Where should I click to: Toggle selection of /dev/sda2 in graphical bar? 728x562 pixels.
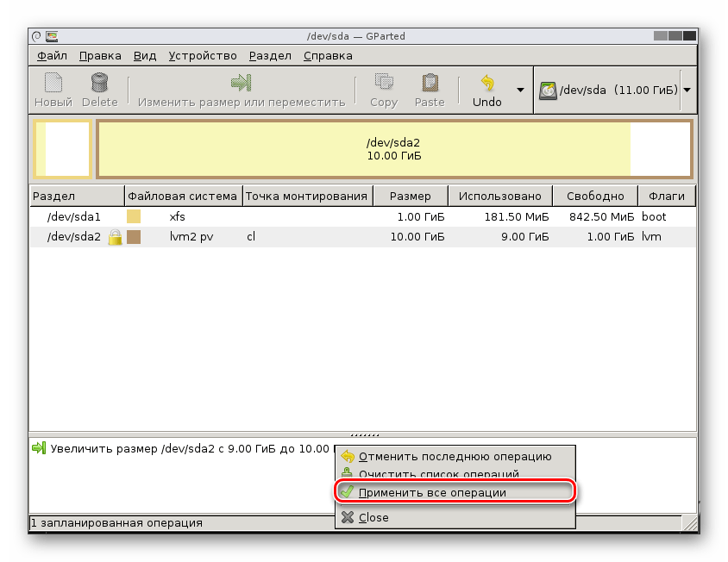pos(362,149)
